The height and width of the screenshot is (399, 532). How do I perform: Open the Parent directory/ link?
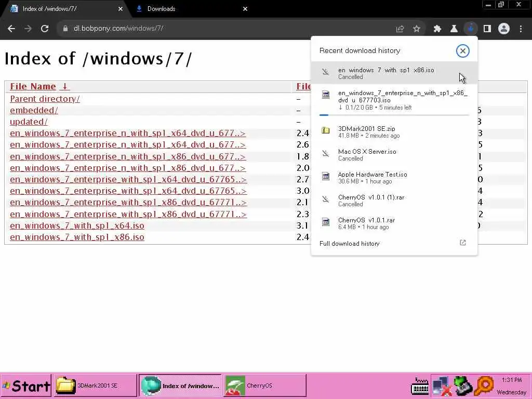(x=45, y=99)
